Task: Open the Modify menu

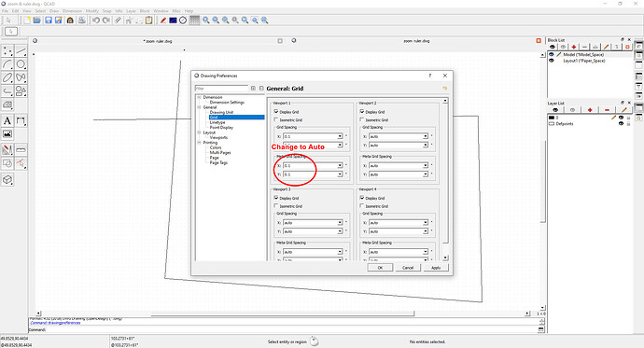Action: click(92, 11)
